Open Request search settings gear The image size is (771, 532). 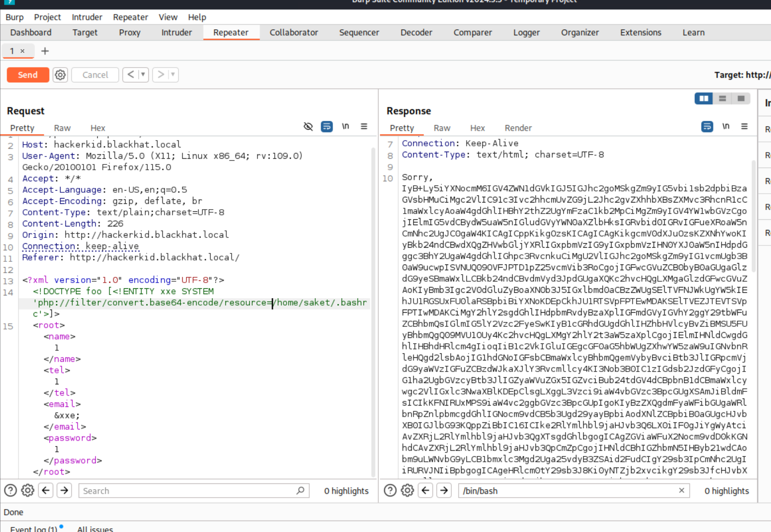(x=27, y=490)
